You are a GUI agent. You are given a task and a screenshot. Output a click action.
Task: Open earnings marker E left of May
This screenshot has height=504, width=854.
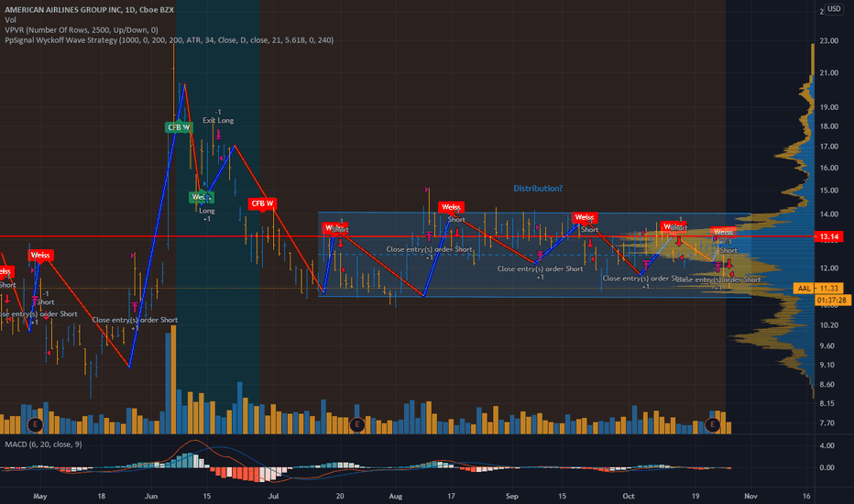tap(36, 424)
